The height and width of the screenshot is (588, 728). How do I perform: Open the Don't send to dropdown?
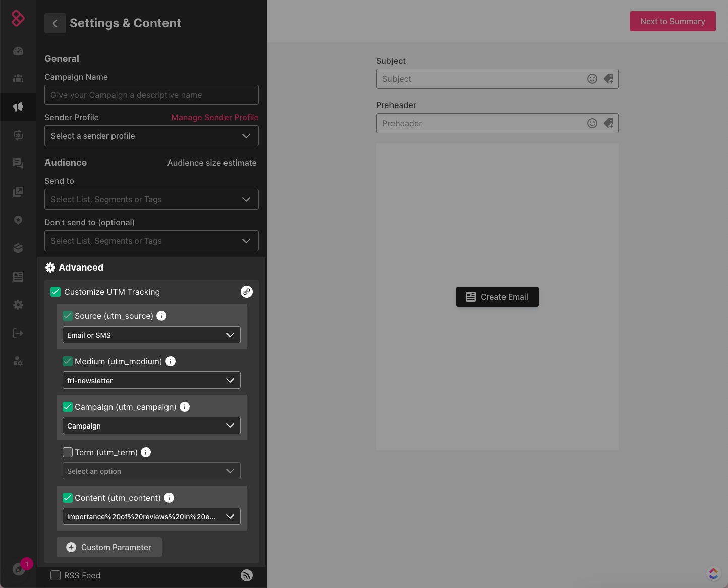(x=151, y=241)
